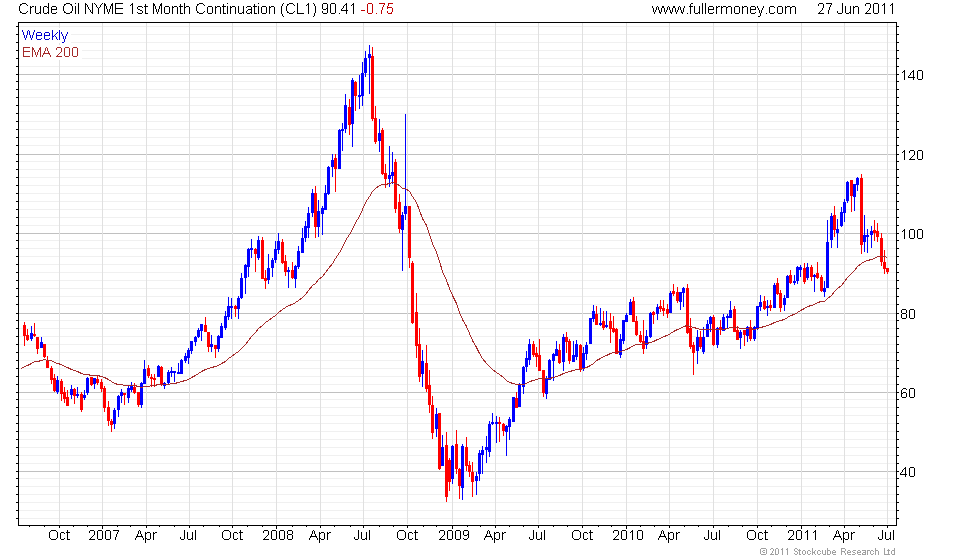Image resolution: width=980 pixels, height=560 pixels.
Task: Select the last price value 90.41
Action: [x=338, y=9]
